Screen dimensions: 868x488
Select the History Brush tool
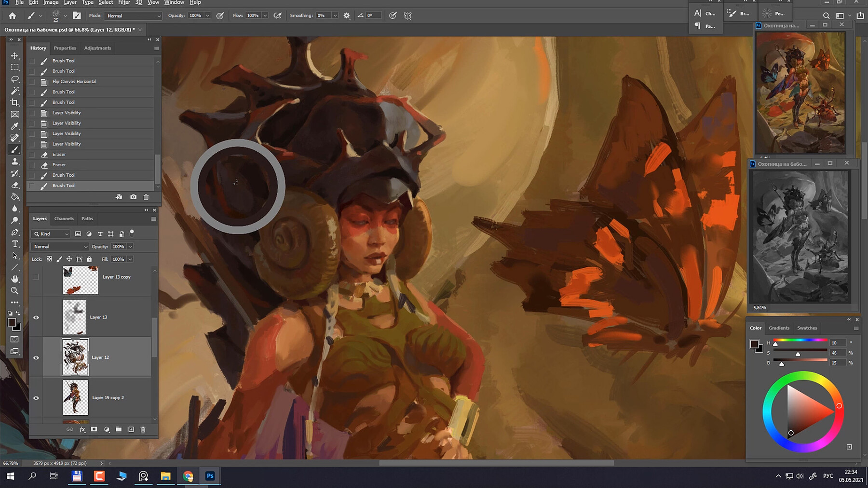pos(14,173)
